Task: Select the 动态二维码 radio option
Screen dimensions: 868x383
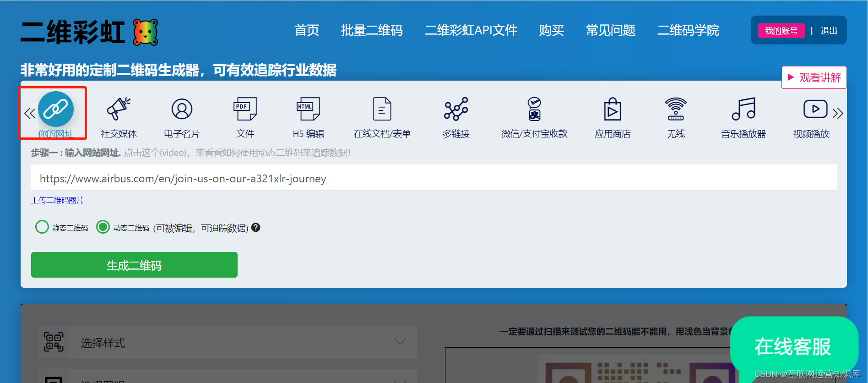Action: point(103,227)
